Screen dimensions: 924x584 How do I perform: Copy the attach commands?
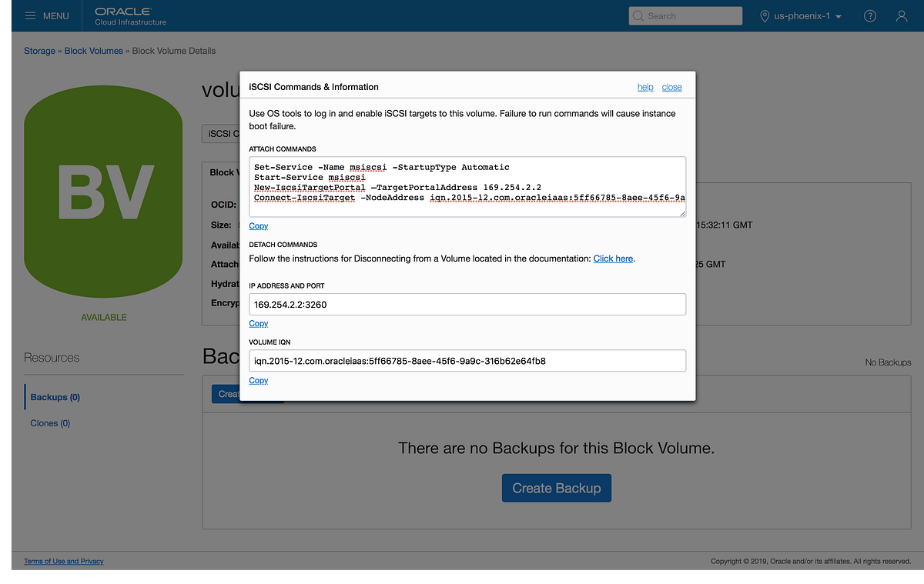click(258, 225)
